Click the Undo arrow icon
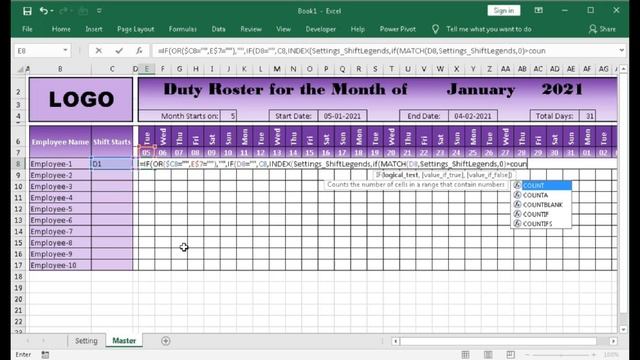This screenshot has height=360, width=640. [x=43, y=11]
